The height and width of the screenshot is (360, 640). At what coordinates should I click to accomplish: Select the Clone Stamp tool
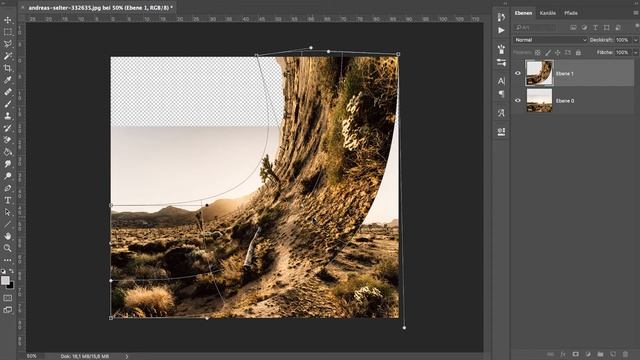8,116
